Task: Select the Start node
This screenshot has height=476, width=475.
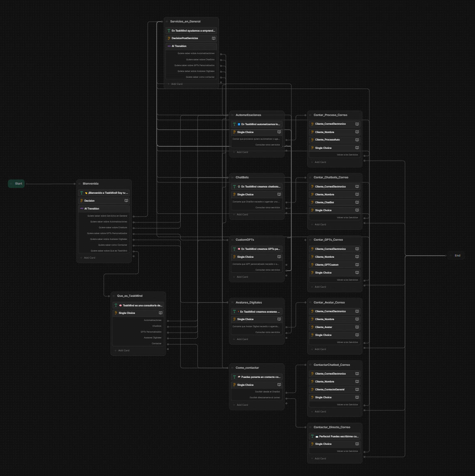Action: coord(16,183)
